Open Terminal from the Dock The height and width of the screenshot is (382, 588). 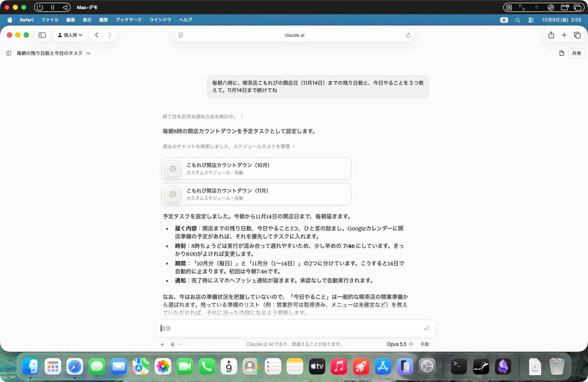coord(459,366)
